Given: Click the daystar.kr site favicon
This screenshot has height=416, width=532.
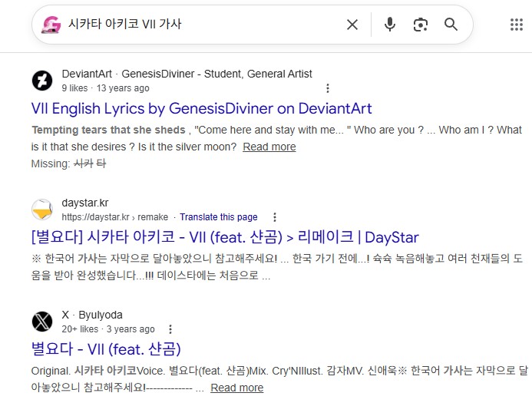Looking at the screenshot, I should click(42, 210).
